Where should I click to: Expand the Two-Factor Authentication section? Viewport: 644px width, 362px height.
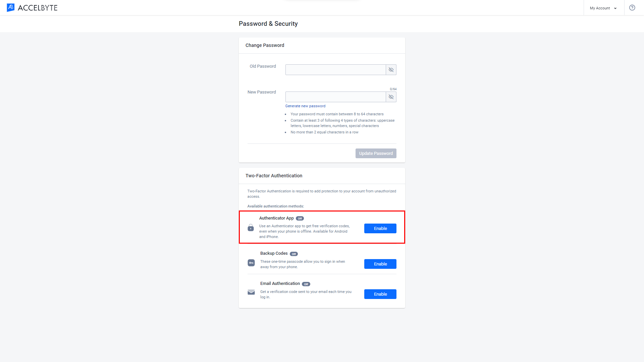tap(274, 176)
